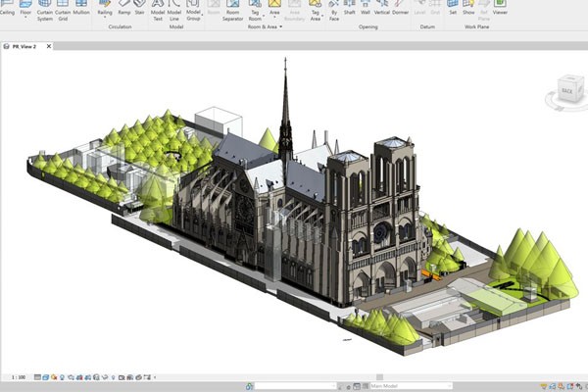The height and width of the screenshot is (392, 588).
Task: Select the Dormer opening tool
Action: click(x=400, y=8)
